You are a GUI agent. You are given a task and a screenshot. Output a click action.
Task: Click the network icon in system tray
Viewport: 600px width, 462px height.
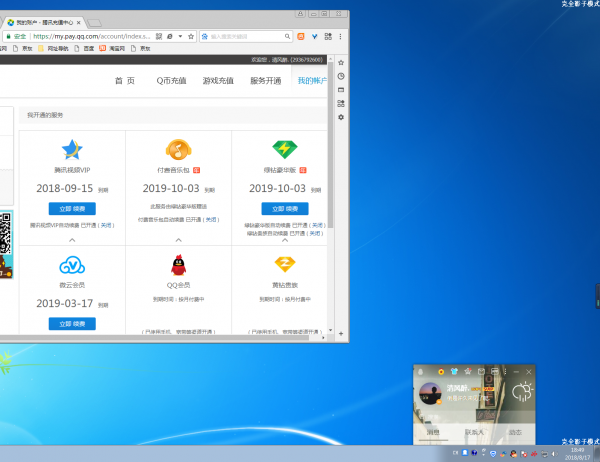point(544,454)
